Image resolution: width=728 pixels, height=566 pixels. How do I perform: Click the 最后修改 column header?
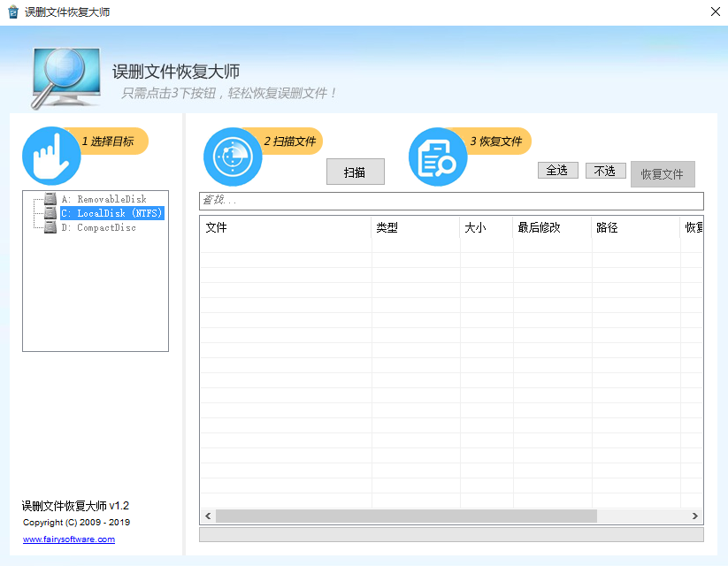[x=535, y=227]
